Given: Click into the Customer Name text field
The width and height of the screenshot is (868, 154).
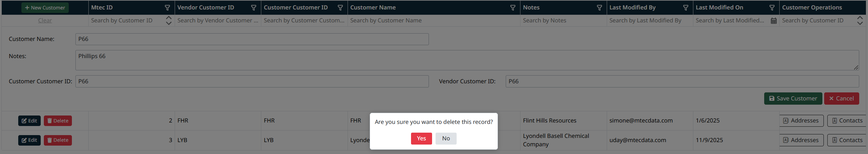Looking at the screenshot, I should click(x=252, y=39).
